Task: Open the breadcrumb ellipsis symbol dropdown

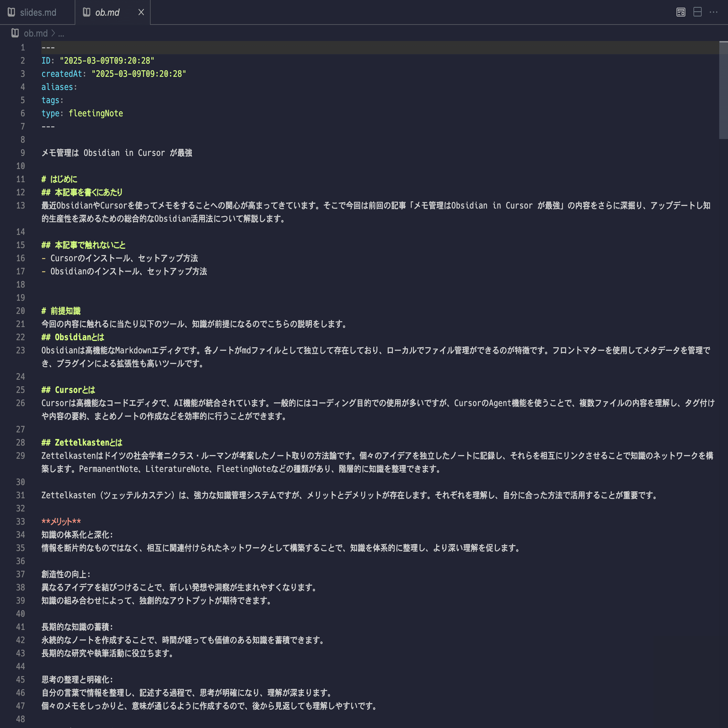Action: (61, 34)
